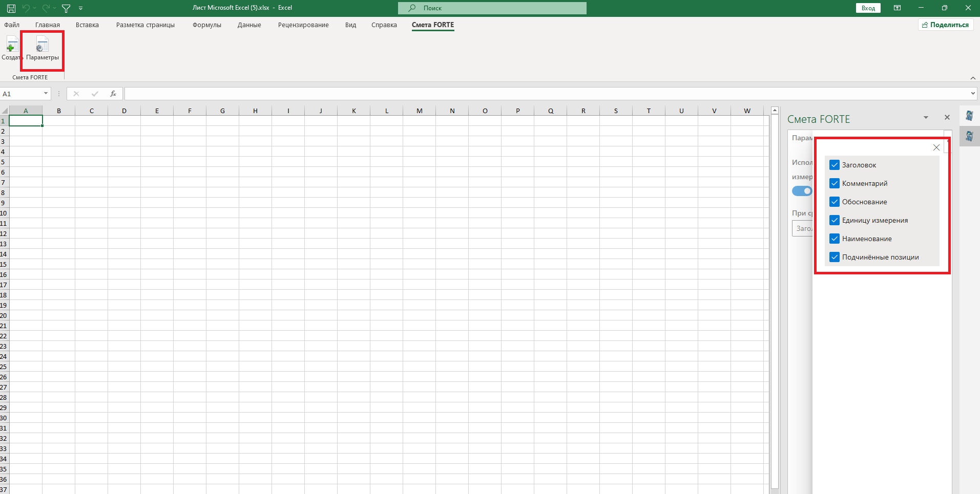Click the cancel X in the formula bar
This screenshot has width=980, height=494.
pos(76,94)
